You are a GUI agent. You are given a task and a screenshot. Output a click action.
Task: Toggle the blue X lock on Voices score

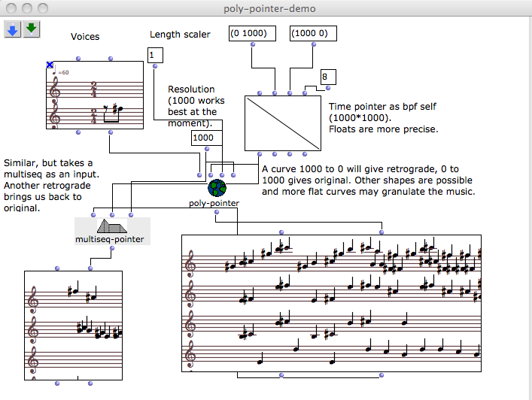(50, 65)
